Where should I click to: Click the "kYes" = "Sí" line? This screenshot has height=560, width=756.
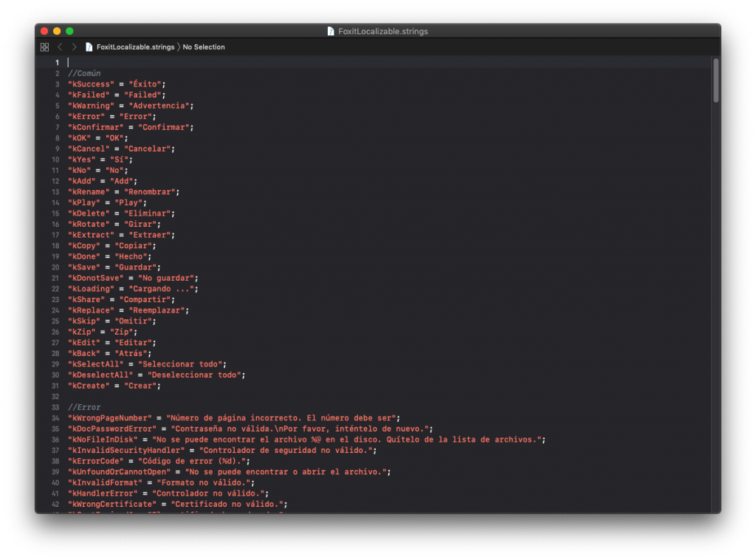point(100,160)
